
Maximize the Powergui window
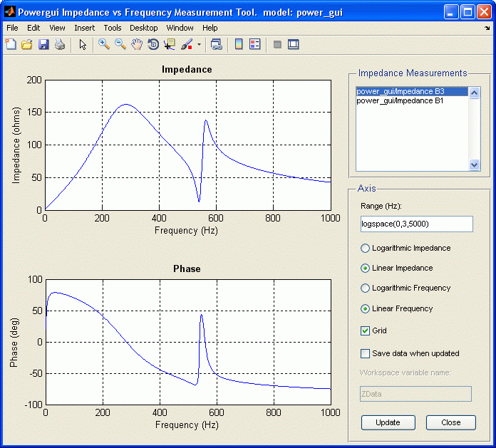[467, 12]
